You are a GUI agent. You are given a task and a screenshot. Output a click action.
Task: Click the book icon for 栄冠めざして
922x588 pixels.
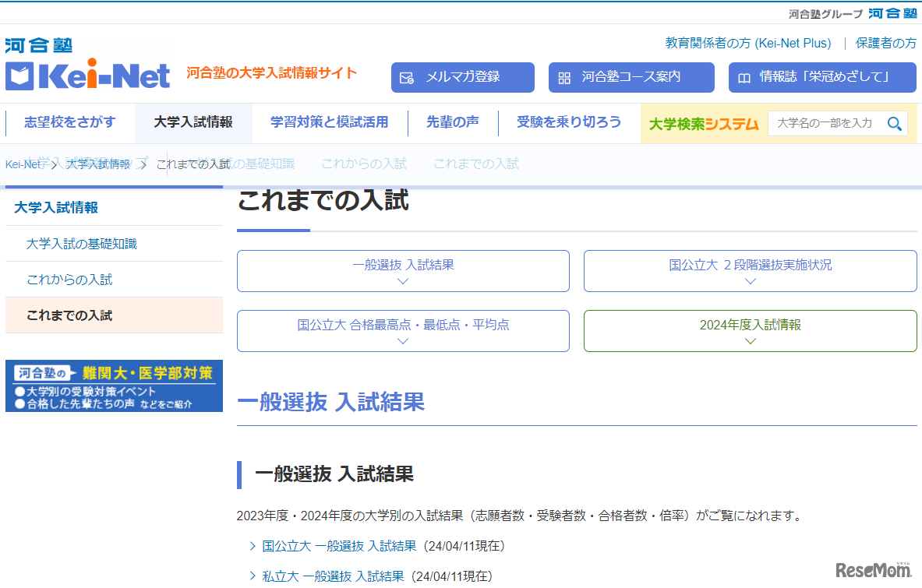click(744, 78)
